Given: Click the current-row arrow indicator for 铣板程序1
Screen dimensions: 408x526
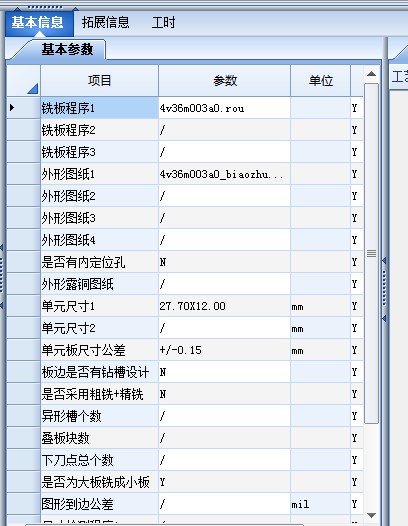Looking at the screenshot, I should coord(12,108).
